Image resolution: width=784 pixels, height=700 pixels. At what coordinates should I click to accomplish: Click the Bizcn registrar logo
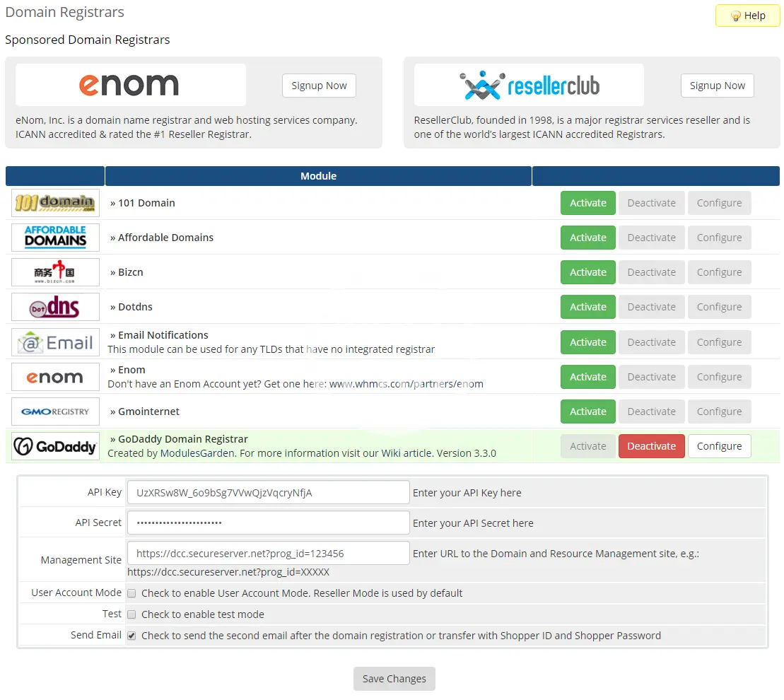pos(55,272)
